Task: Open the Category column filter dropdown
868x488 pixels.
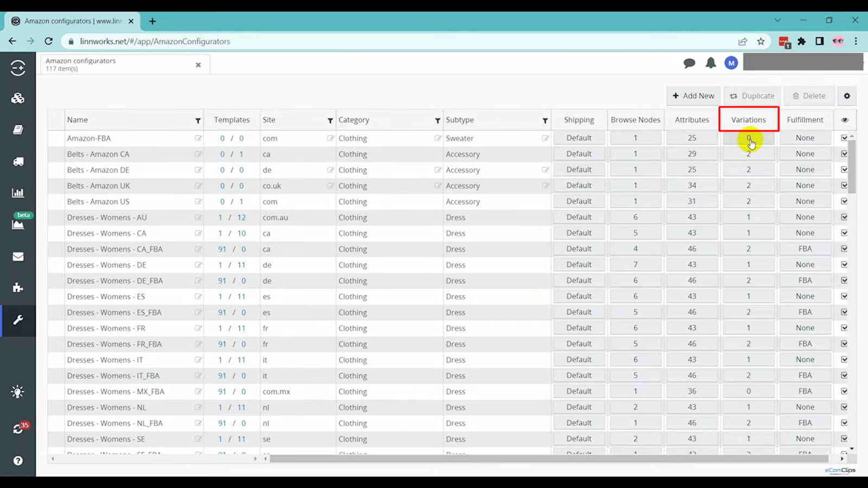Action: click(437, 120)
